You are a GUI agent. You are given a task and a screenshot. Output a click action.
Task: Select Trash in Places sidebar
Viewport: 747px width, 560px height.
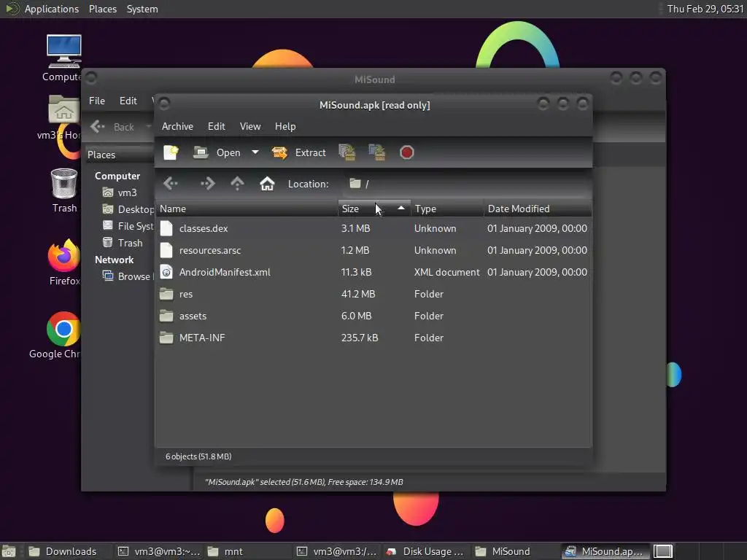coord(123,243)
